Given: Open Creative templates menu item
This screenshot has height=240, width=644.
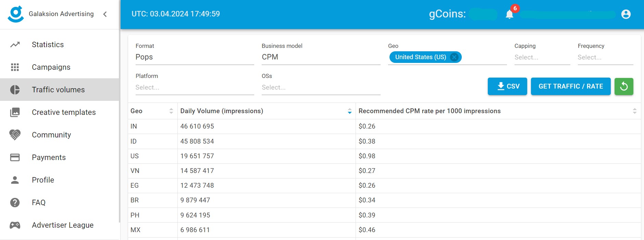Looking at the screenshot, I should [x=60, y=112].
